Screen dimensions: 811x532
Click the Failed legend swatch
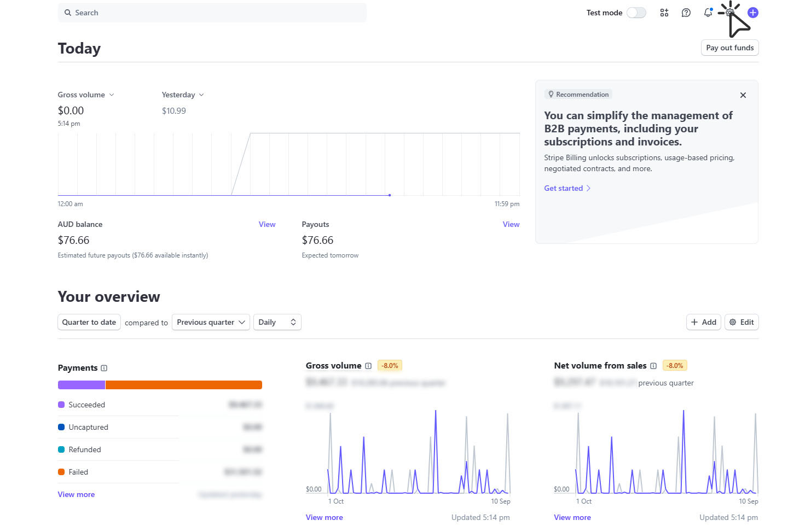click(61, 472)
